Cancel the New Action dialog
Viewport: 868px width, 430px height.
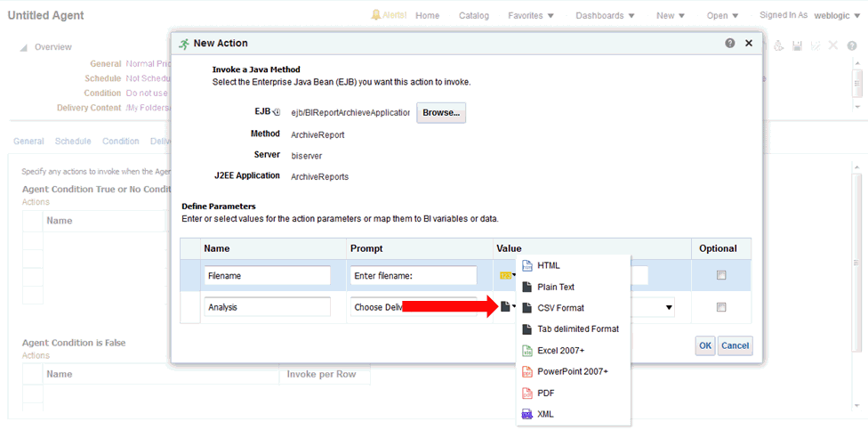tap(735, 345)
